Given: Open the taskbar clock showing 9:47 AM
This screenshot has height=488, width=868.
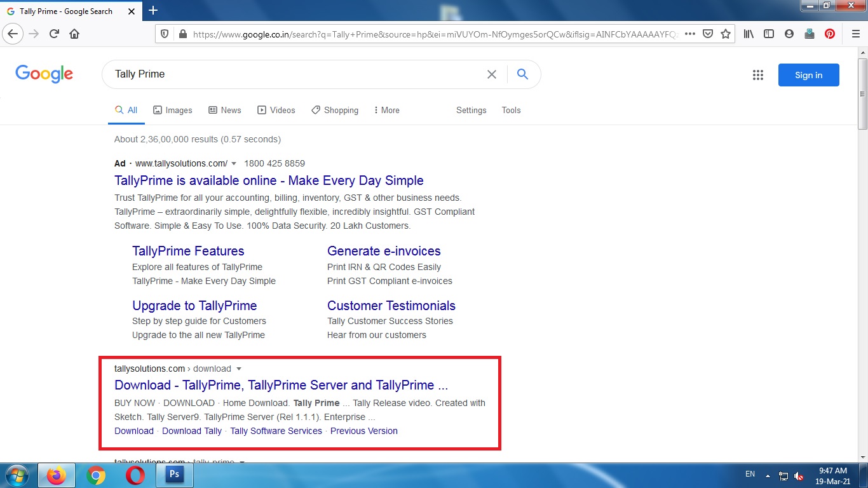Looking at the screenshot, I should coord(832,476).
